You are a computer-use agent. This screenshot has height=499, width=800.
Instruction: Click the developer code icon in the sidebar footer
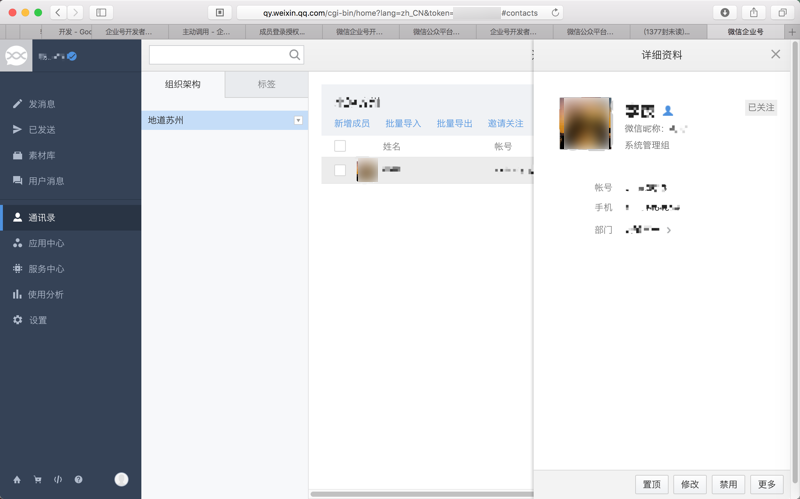click(x=58, y=480)
